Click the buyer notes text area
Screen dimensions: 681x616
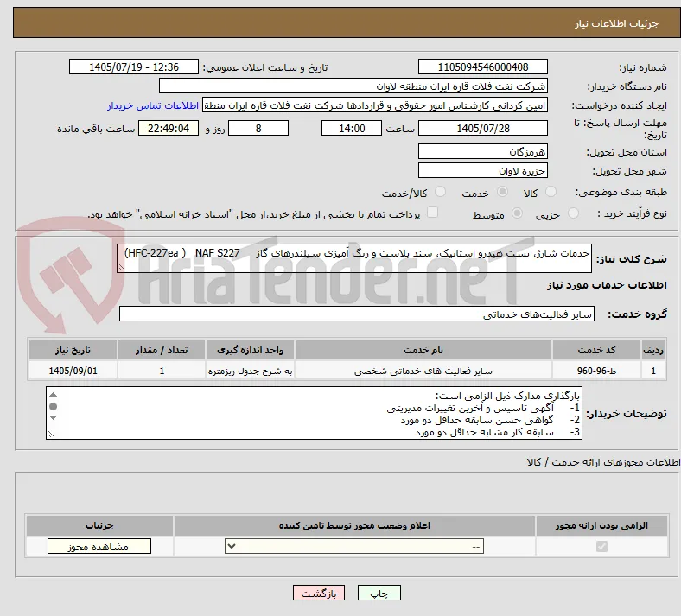[314, 413]
